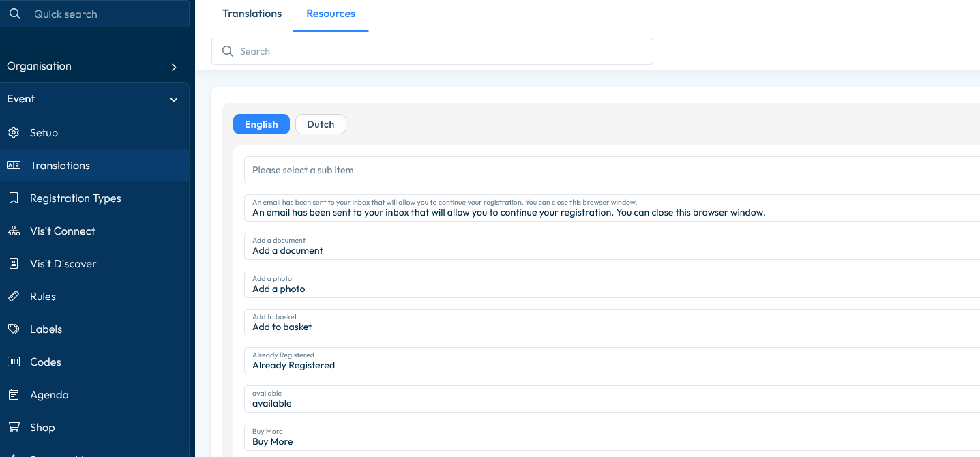
Task: Switch to the Translations tab
Action: coord(252,13)
